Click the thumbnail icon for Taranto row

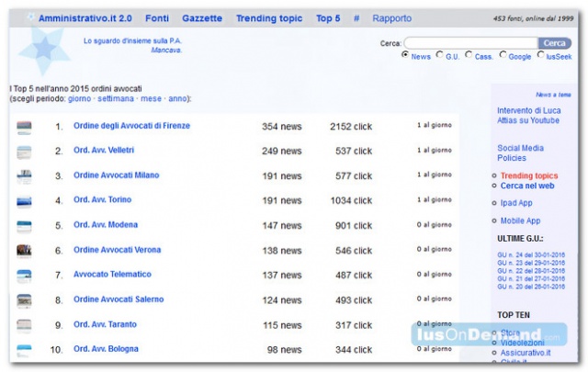25,326
